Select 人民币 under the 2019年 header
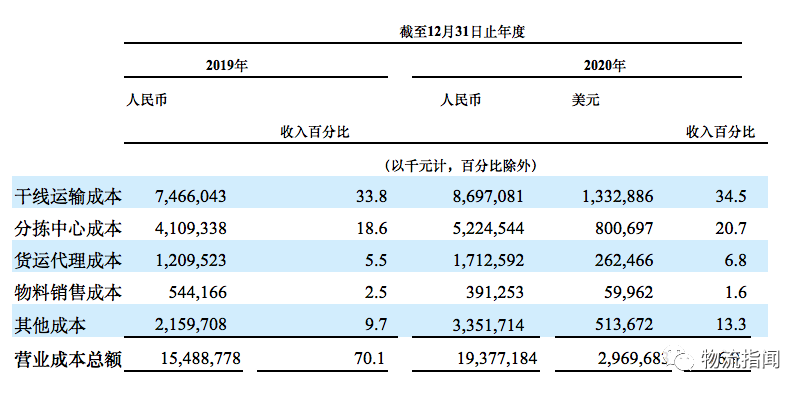806x394 pixels. [x=146, y=99]
